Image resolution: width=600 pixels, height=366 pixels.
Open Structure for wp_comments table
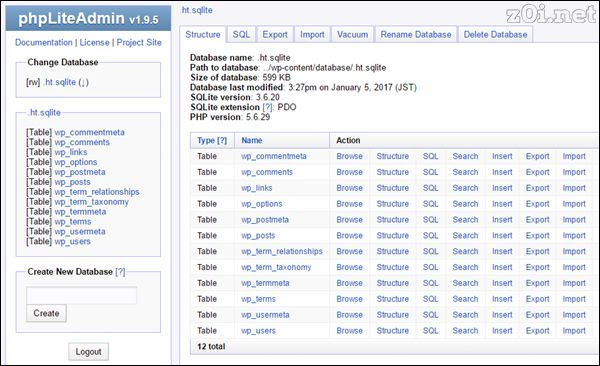(393, 172)
